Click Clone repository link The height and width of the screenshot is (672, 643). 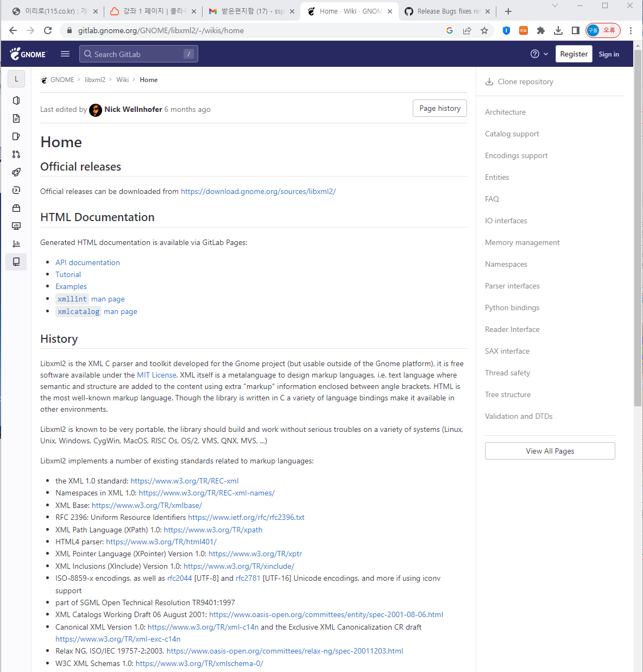click(519, 81)
